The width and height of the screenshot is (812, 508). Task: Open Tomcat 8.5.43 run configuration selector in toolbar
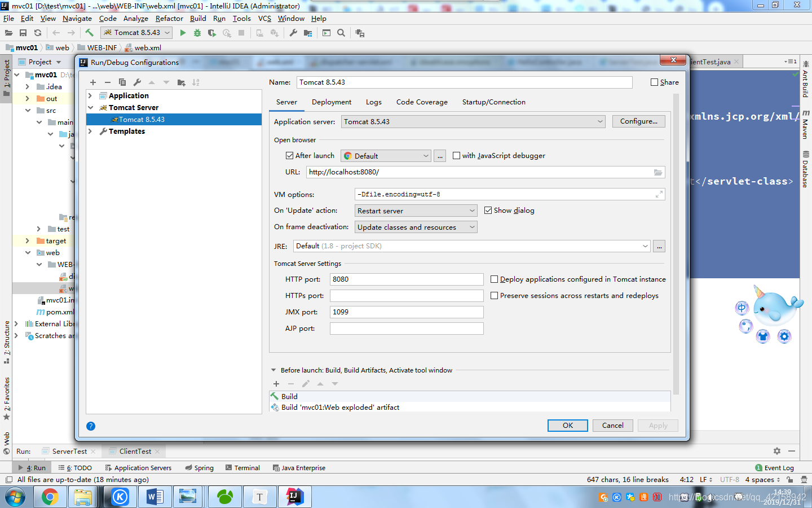[x=136, y=33]
